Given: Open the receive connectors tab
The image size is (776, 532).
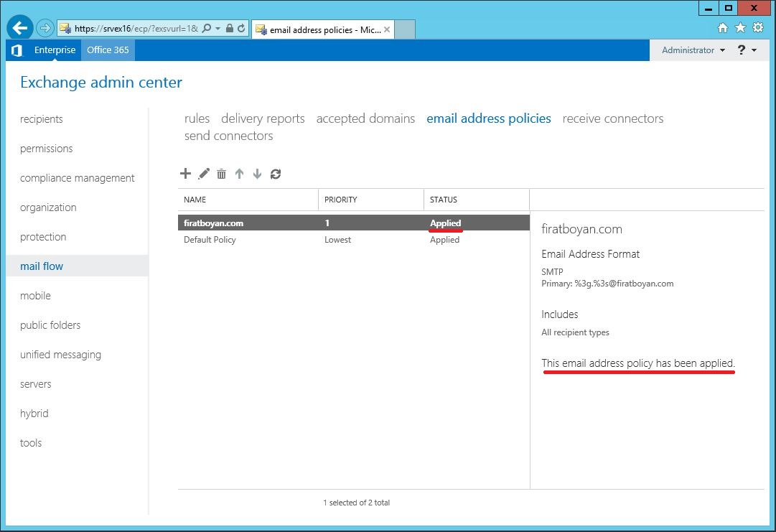Looking at the screenshot, I should pos(612,118).
